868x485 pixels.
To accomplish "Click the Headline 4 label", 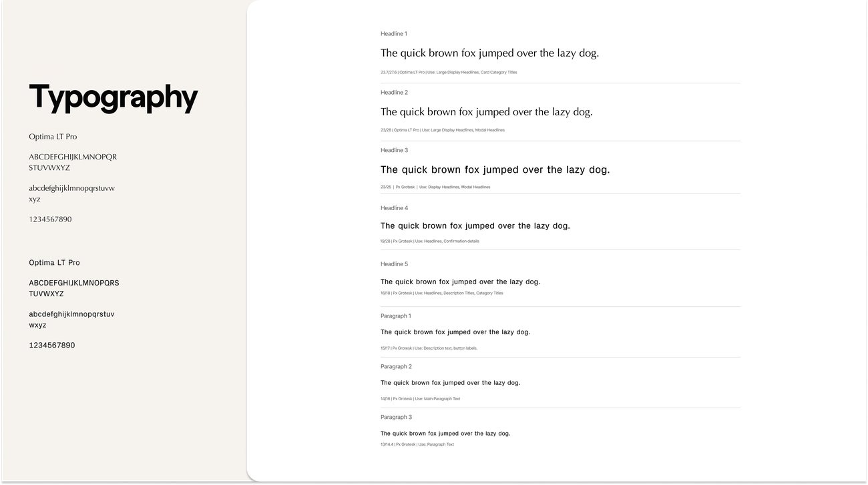I will tap(394, 208).
